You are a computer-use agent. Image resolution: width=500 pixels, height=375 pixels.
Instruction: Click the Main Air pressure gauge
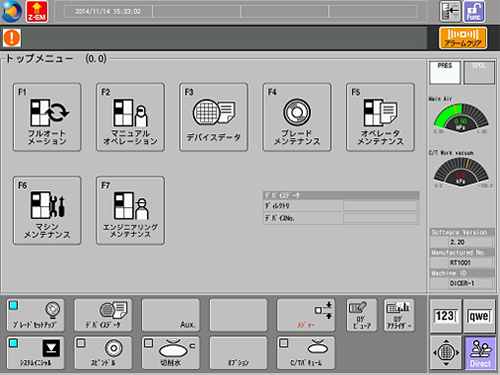point(461,117)
